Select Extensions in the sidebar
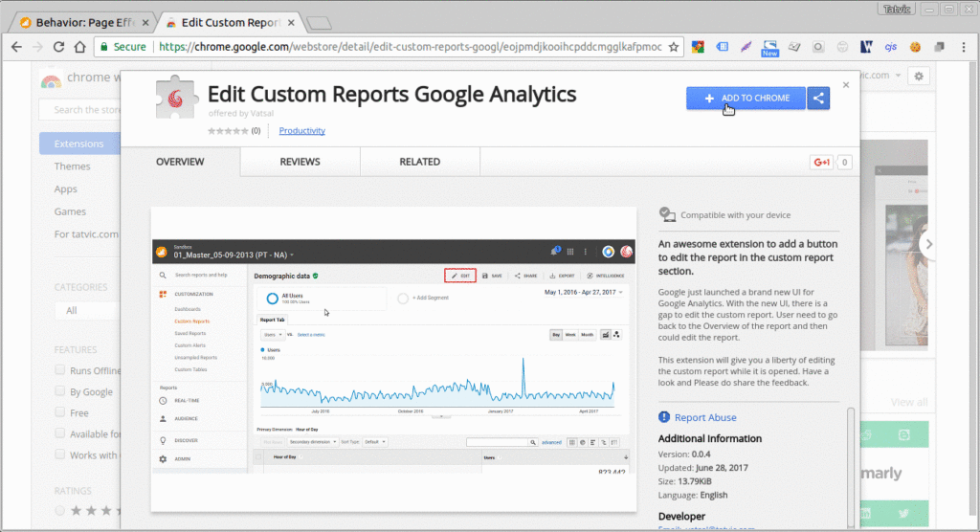 [80, 144]
